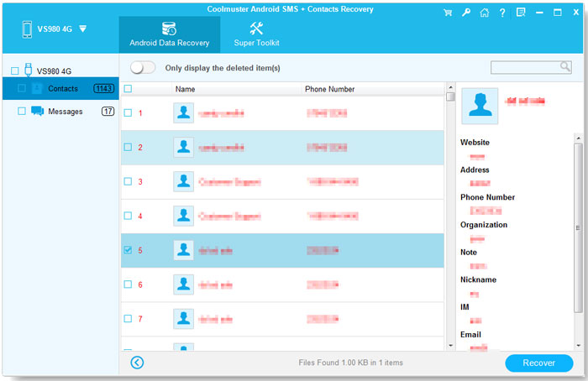Click the magnifier search icon
Screen dimensions: 588x381
pos(564,66)
